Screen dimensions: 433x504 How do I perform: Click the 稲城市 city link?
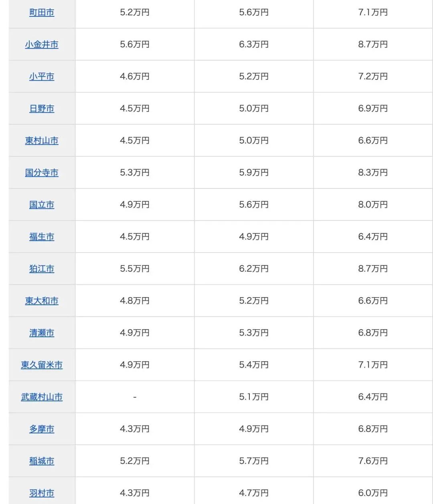pyautogui.click(x=42, y=461)
